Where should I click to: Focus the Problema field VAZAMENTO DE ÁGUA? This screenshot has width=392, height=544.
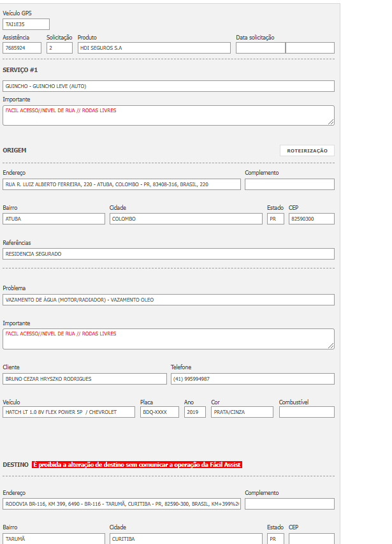point(168,300)
